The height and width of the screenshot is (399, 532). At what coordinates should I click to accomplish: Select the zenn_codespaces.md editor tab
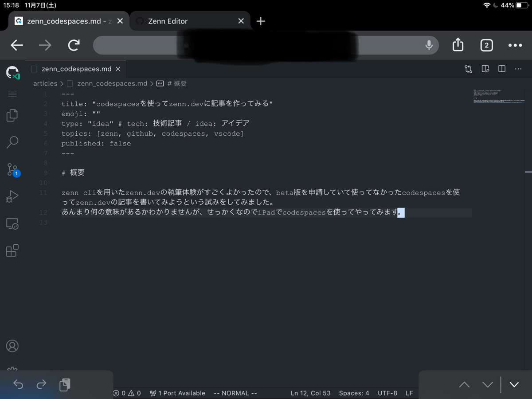(76, 69)
